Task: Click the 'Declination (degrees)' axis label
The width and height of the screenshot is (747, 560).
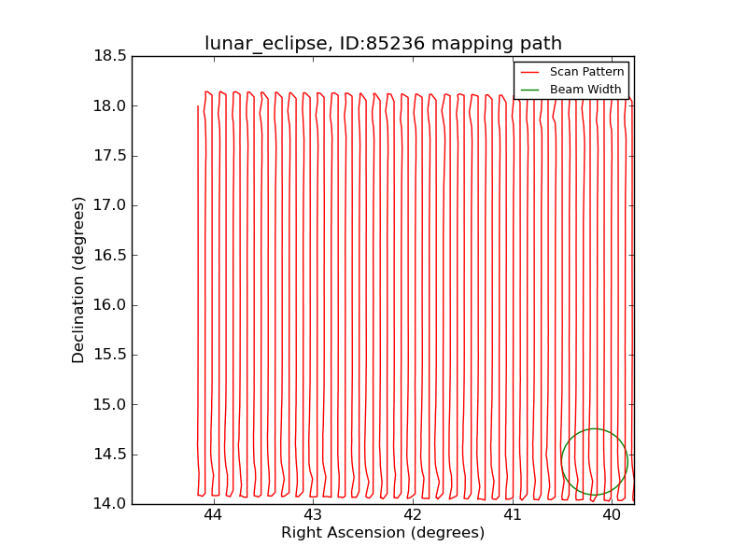Action: [x=78, y=280]
